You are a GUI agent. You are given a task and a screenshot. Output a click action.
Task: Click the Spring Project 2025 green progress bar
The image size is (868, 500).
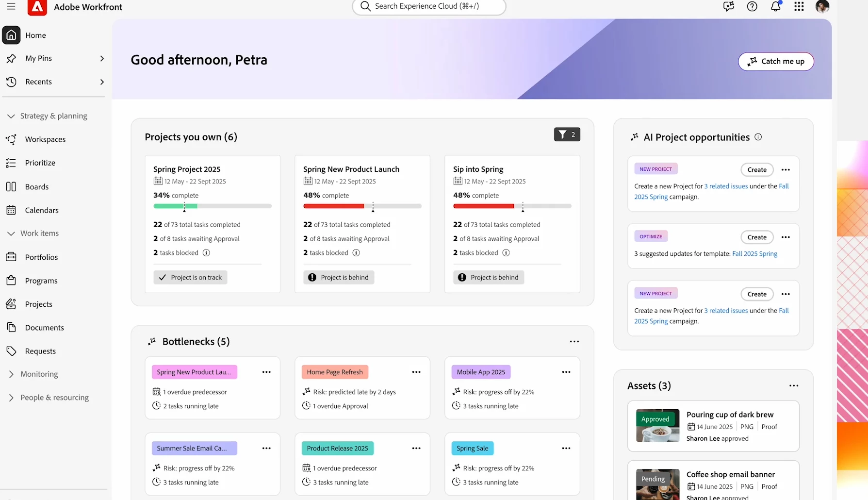coord(175,206)
